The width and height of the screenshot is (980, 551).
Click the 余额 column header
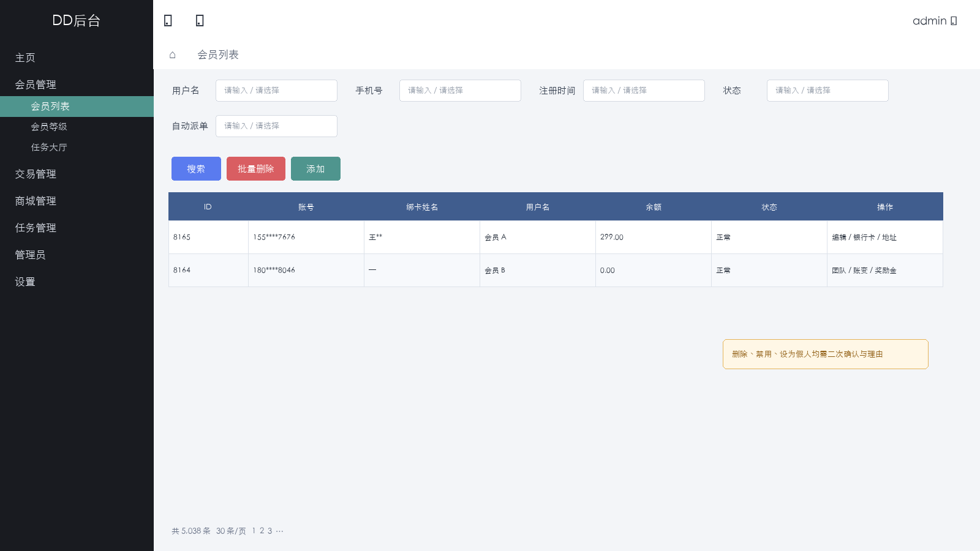coord(654,207)
